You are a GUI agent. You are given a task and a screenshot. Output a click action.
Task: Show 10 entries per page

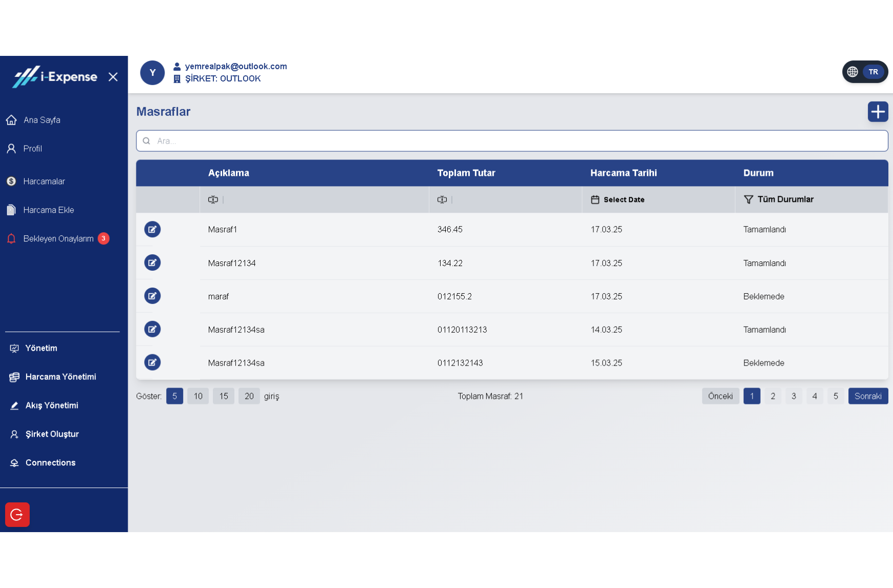[x=198, y=396]
